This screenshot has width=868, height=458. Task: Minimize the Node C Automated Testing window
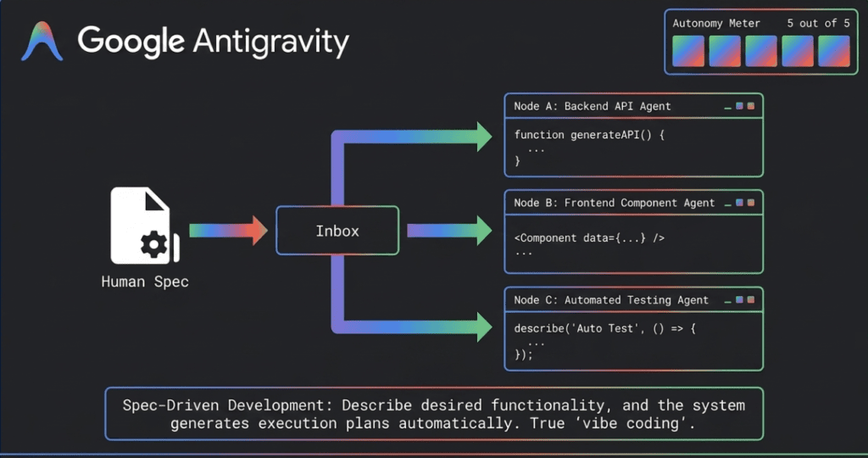728,302
